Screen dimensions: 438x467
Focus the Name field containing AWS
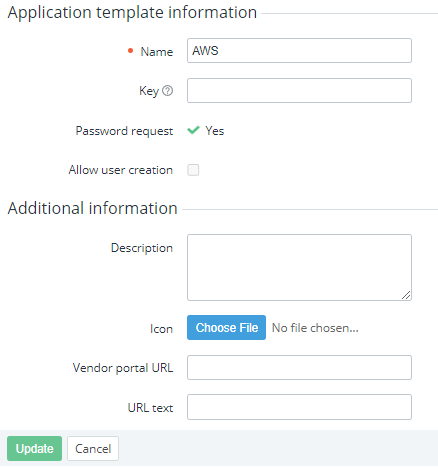299,51
